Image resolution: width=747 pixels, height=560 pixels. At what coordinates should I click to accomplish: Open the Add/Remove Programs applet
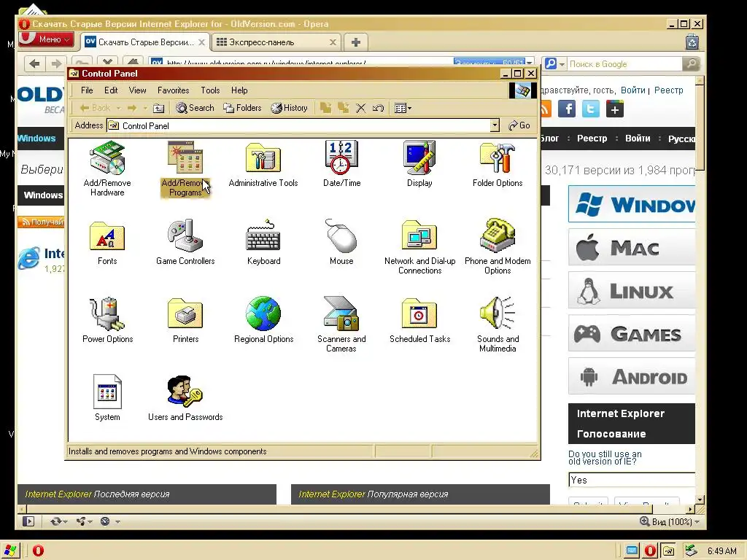185,168
